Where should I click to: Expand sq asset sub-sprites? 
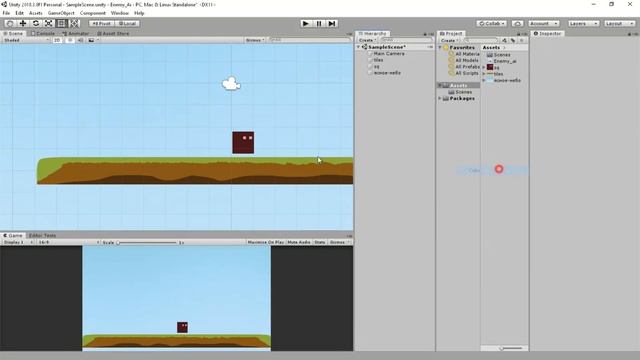click(484, 67)
